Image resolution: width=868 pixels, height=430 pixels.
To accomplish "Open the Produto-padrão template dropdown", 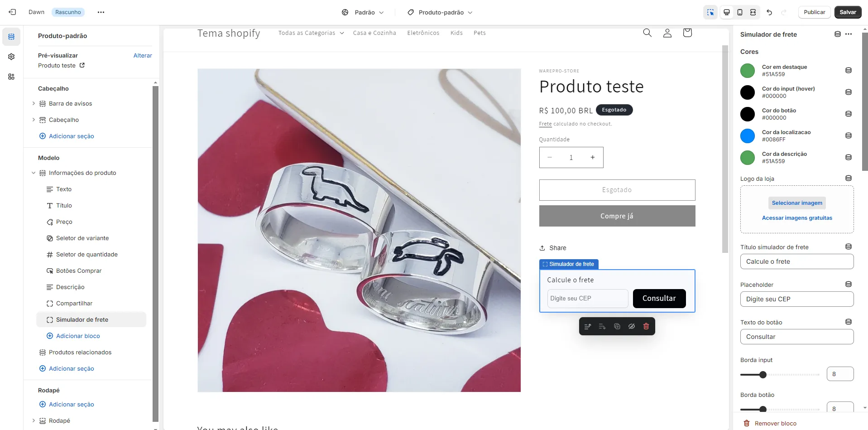I will (x=440, y=12).
